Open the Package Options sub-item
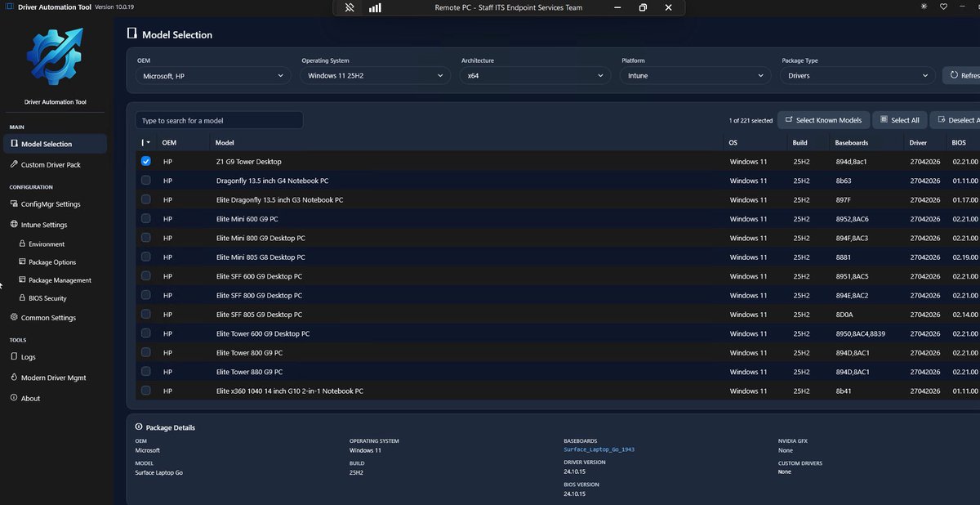The width and height of the screenshot is (980, 505). click(54, 262)
